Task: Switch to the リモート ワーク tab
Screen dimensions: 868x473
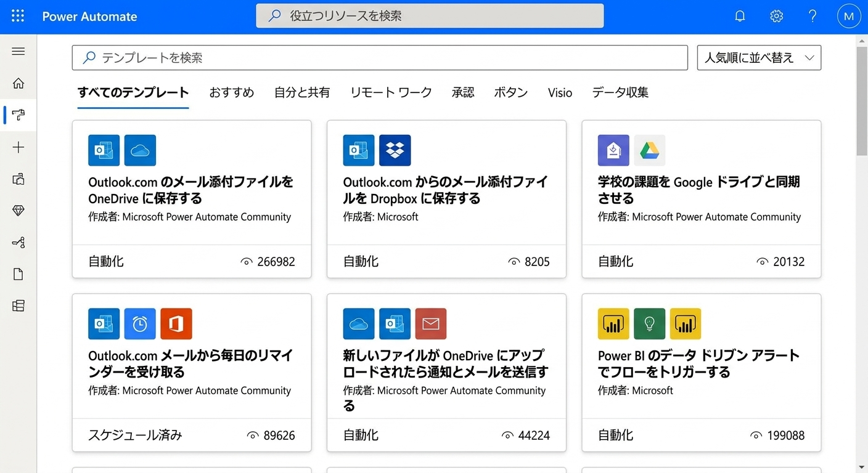Action: [391, 92]
